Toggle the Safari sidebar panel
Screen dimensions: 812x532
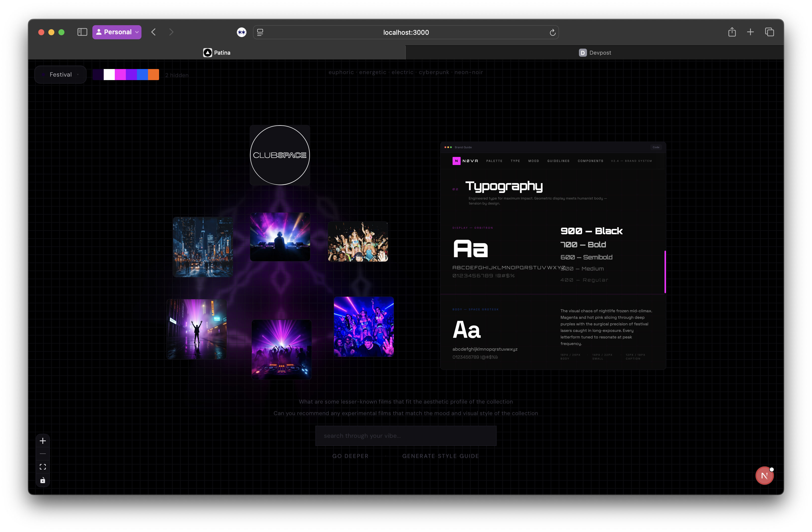coord(82,32)
